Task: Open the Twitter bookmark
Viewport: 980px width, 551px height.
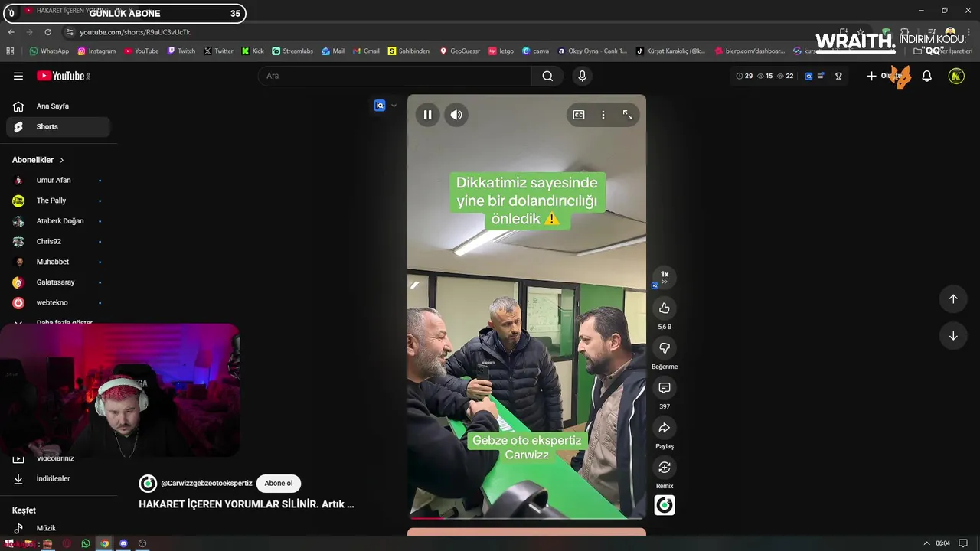Action: coord(218,51)
